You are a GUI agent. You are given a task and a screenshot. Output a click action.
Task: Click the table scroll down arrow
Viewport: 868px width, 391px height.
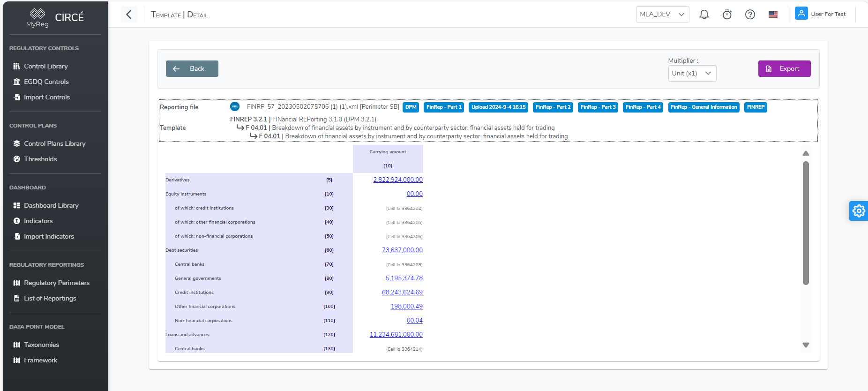806,345
